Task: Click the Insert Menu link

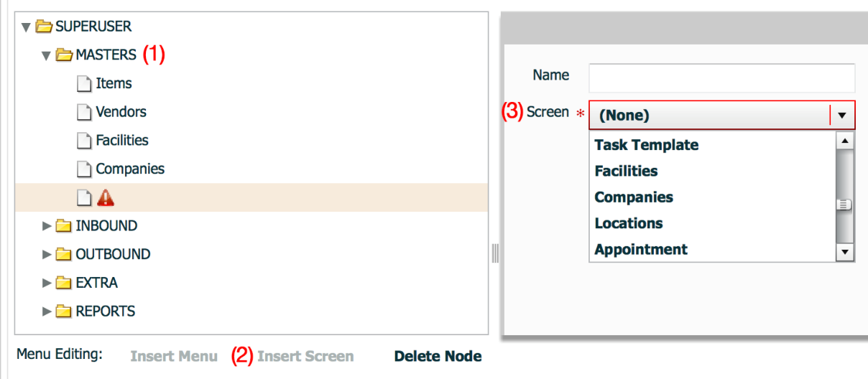Action: [174, 356]
